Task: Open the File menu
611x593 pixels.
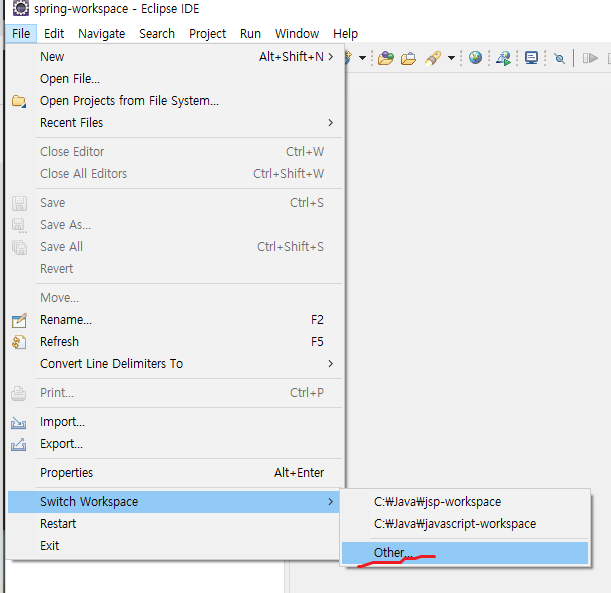Action: [21, 34]
